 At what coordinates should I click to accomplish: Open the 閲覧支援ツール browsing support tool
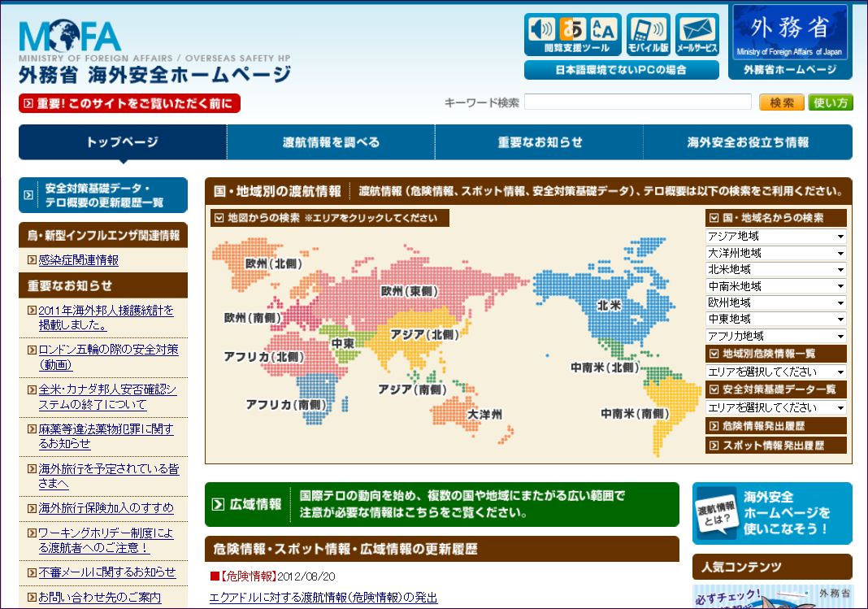point(572,35)
